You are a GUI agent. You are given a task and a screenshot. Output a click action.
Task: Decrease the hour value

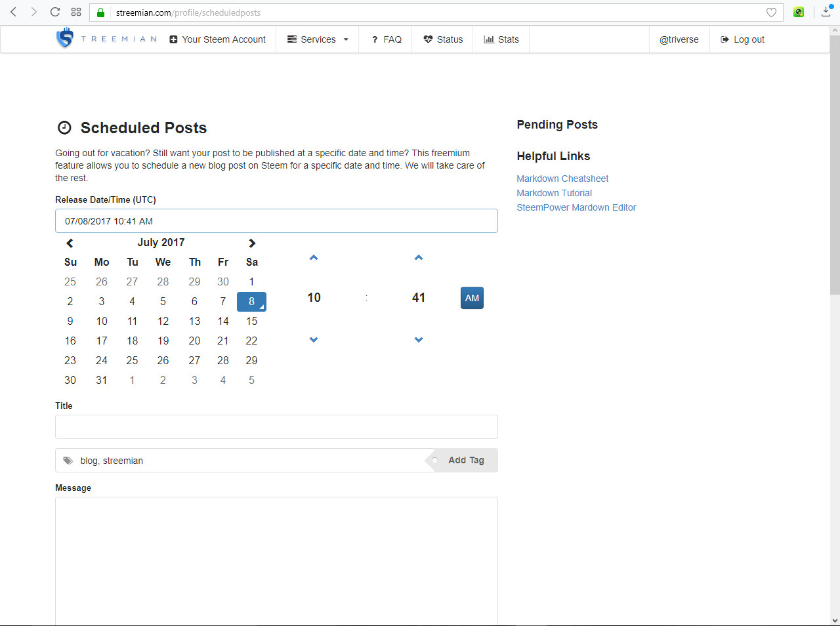click(314, 340)
